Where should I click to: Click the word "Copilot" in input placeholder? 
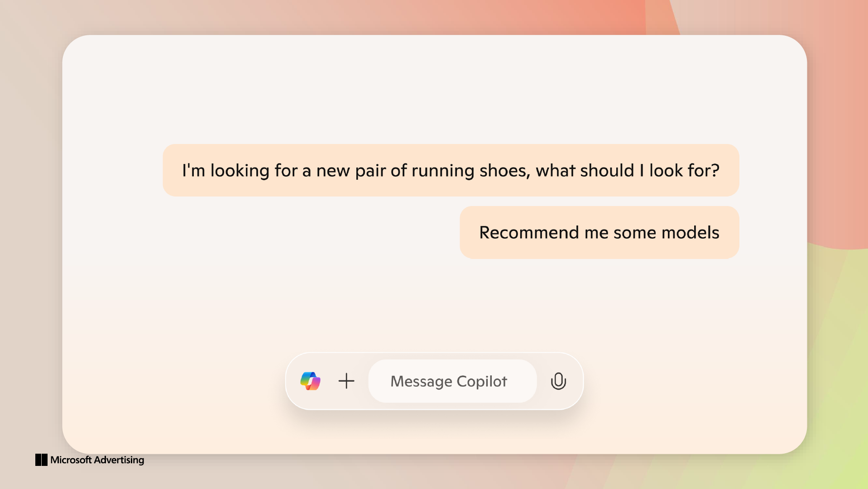point(482,381)
